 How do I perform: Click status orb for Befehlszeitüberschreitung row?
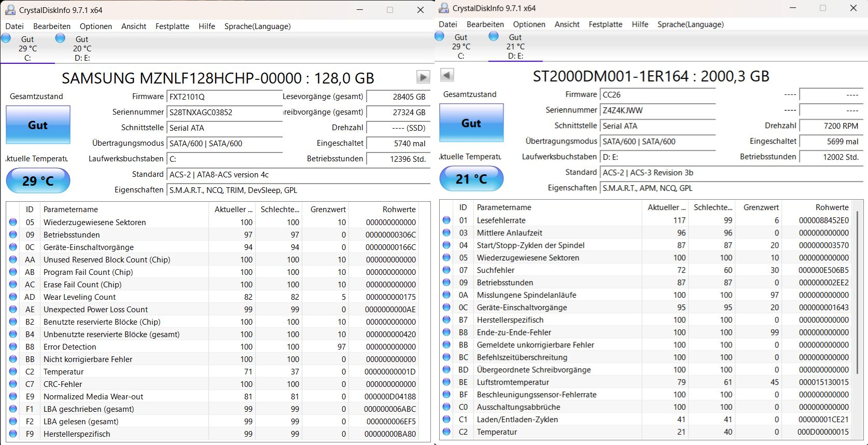(446, 357)
